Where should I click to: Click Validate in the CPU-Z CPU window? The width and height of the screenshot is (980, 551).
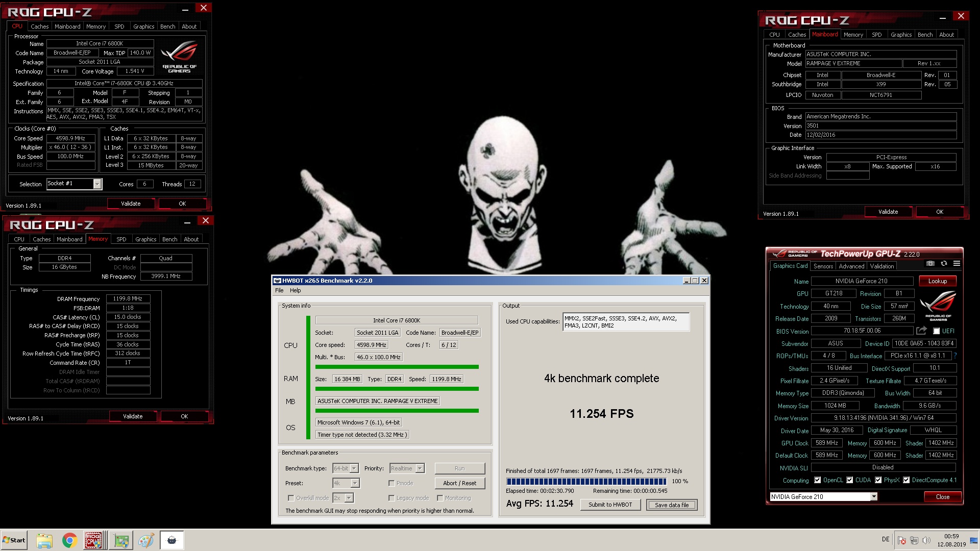tap(131, 204)
